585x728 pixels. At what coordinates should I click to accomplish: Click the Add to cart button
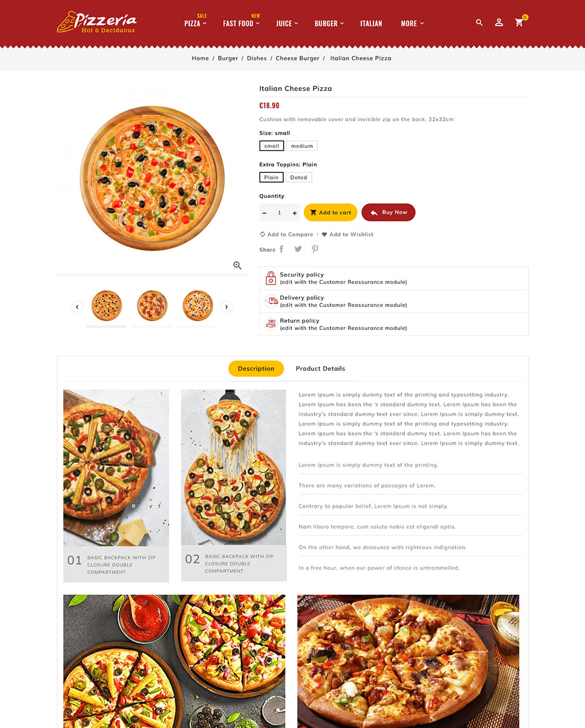point(330,212)
